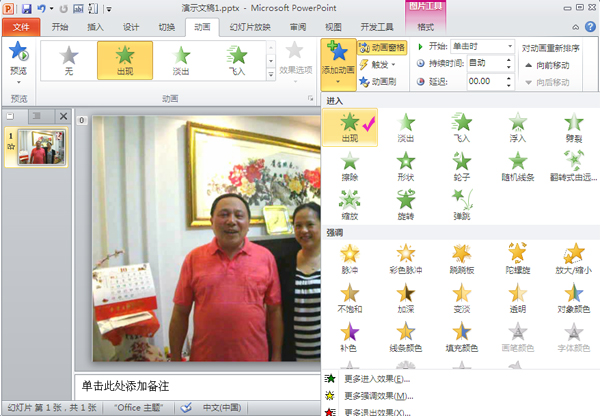Select 出现 effect in the ribbon gallery
Screen dimensions: 600x416
point(125,60)
